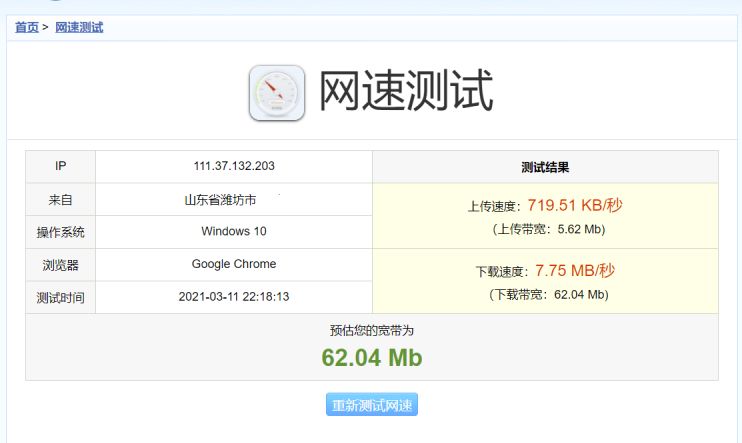Click the large 网速测试 page title

pyautogui.click(x=406, y=90)
